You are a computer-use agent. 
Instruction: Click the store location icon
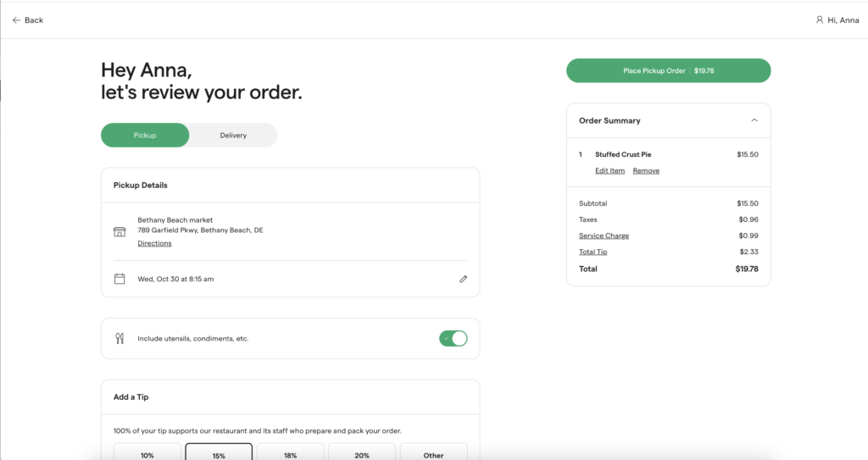[120, 231]
